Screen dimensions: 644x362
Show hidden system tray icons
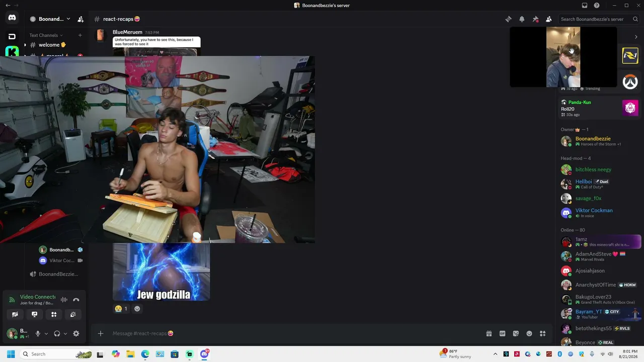(495, 354)
